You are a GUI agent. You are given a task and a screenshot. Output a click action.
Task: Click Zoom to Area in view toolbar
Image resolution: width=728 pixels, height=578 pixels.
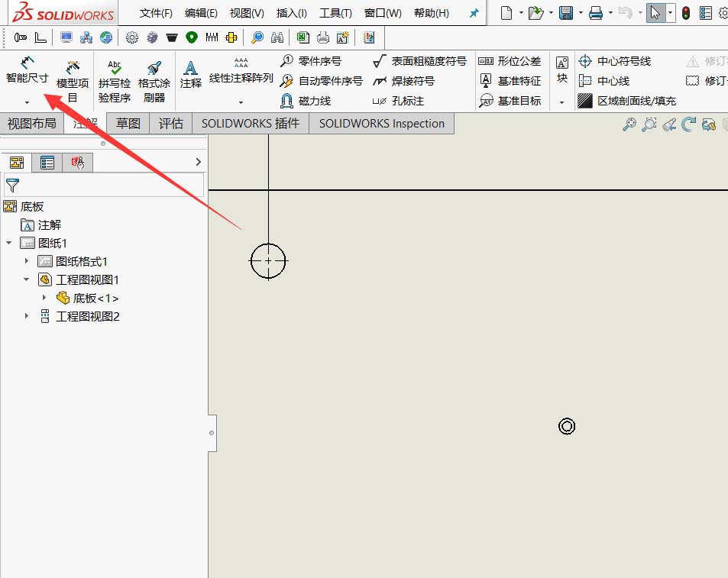(x=649, y=124)
